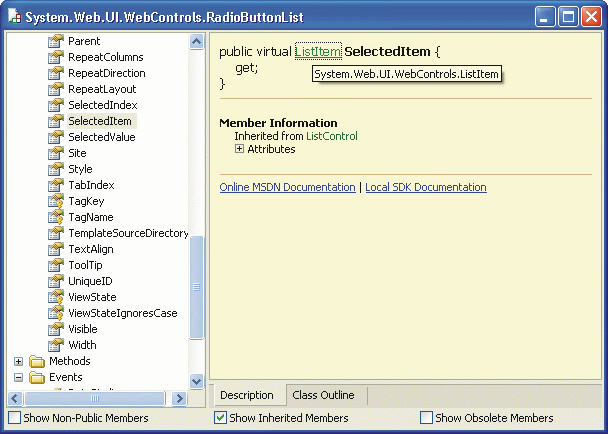Switch to the Description tab
The image size is (608, 434).
click(x=247, y=395)
